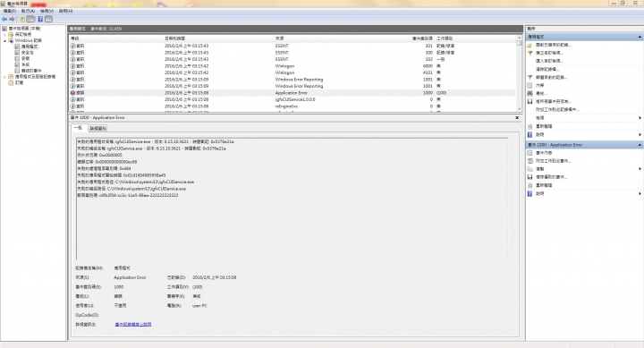Image resolution: width=644 pixels, height=348 pixels.
Task: Expand the View submenu arrow in Actions
Action: pyautogui.click(x=640, y=118)
